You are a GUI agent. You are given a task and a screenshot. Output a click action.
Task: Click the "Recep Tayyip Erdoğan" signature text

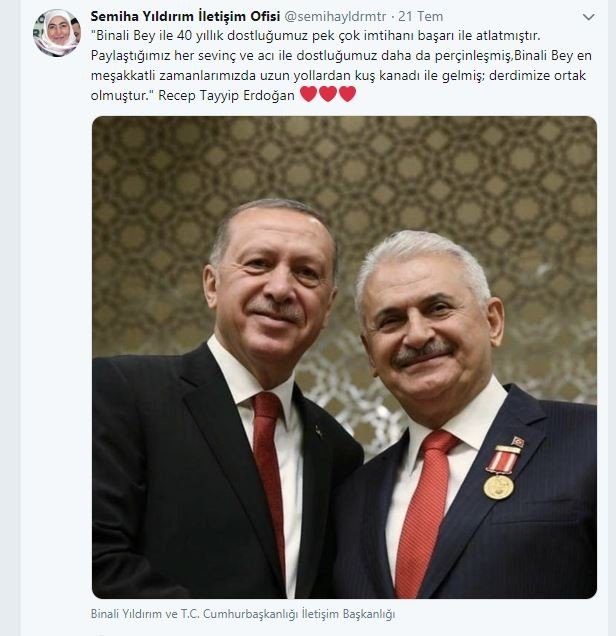(x=226, y=96)
